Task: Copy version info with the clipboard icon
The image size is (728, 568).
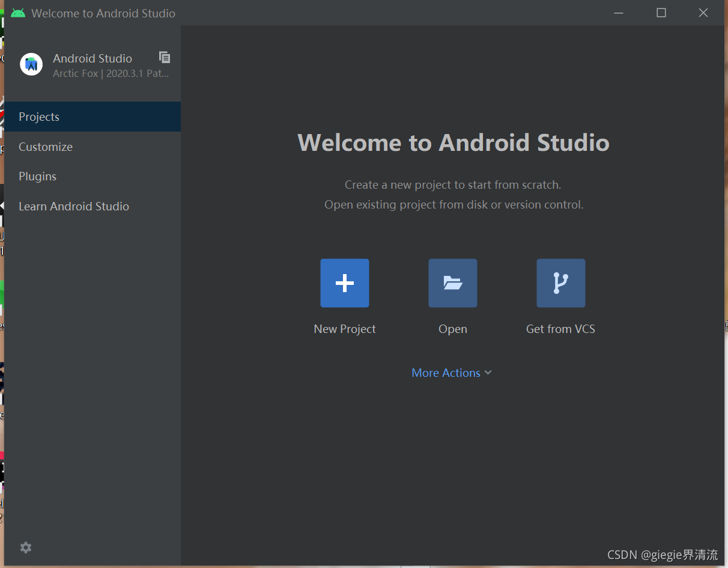Action: (165, 57)
